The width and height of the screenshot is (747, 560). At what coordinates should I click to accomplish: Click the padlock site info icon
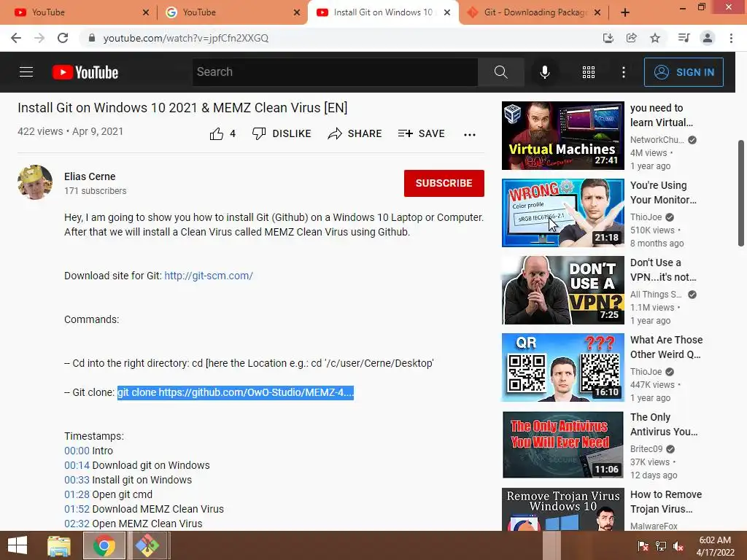[92, 38]
